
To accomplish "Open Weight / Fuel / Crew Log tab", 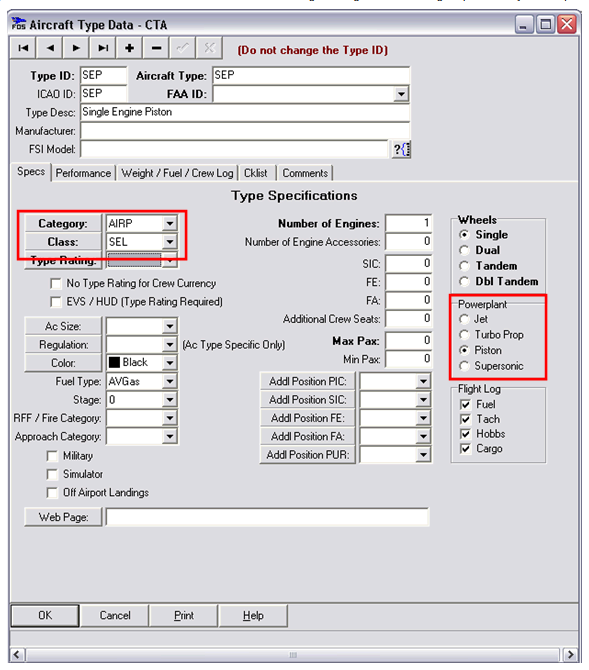I will 177,173.
